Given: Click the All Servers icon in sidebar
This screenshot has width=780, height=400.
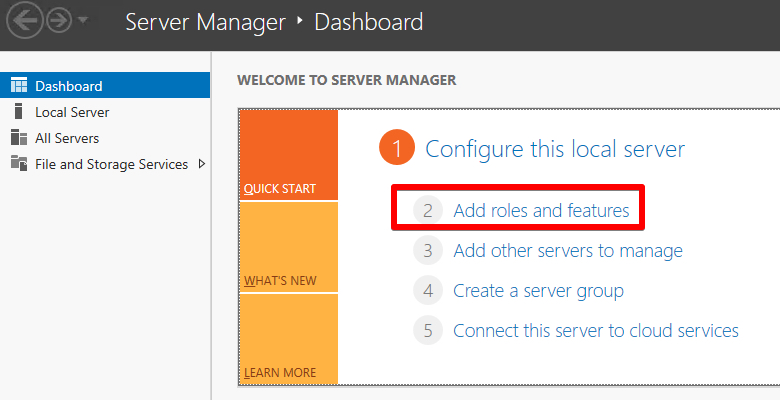Looking at the screenshot, I should click(x=19, y=137).
